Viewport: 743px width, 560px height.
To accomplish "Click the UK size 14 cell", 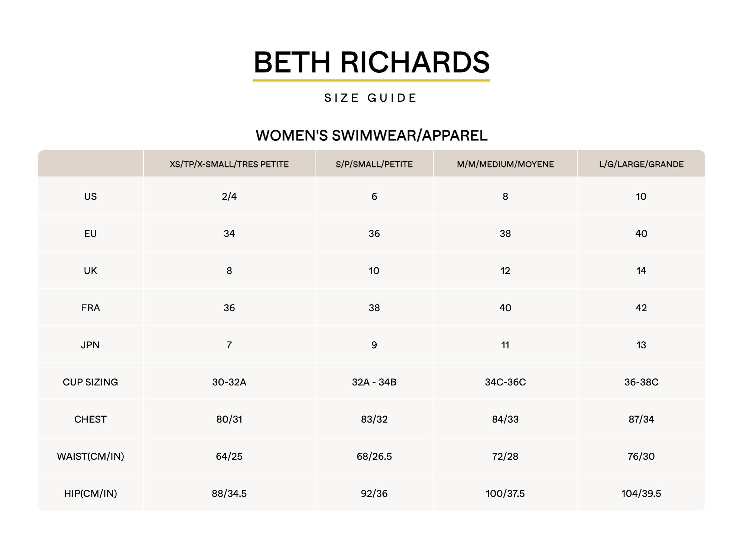I will (x=641, y=271).
